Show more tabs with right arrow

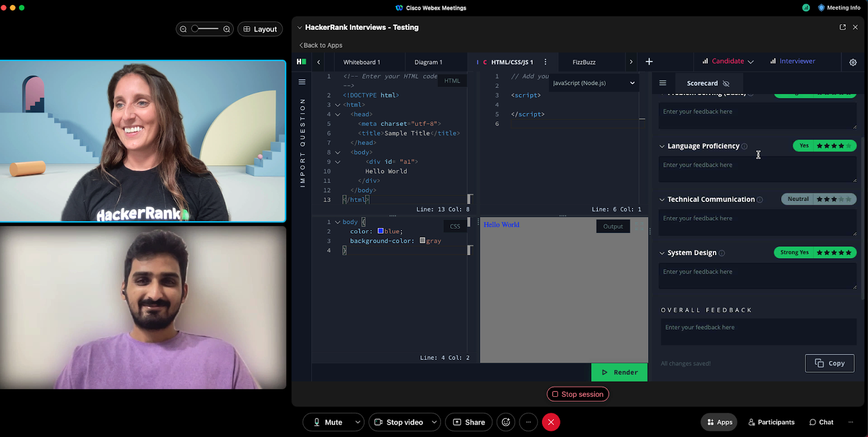[x=631, y=62]
